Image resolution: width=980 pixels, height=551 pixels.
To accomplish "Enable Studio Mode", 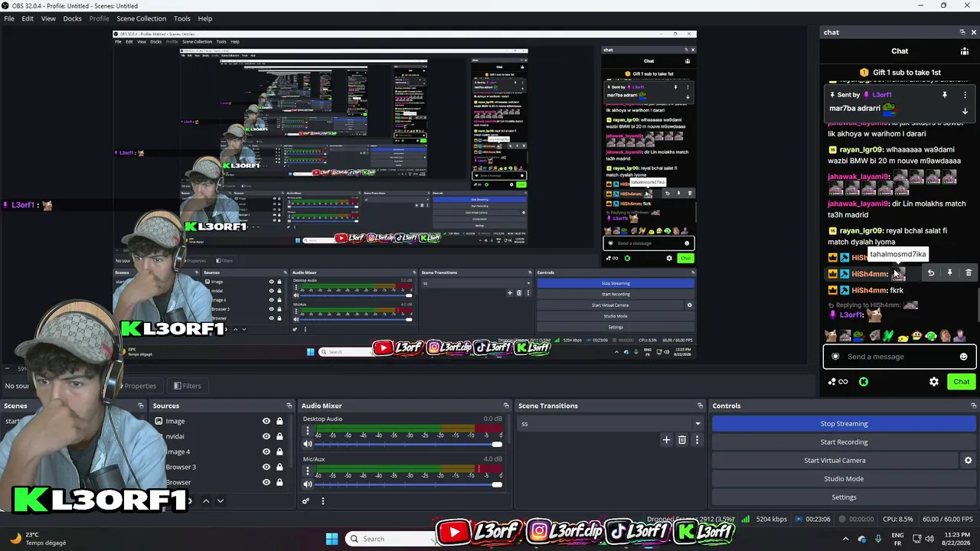I will [844, 478].
